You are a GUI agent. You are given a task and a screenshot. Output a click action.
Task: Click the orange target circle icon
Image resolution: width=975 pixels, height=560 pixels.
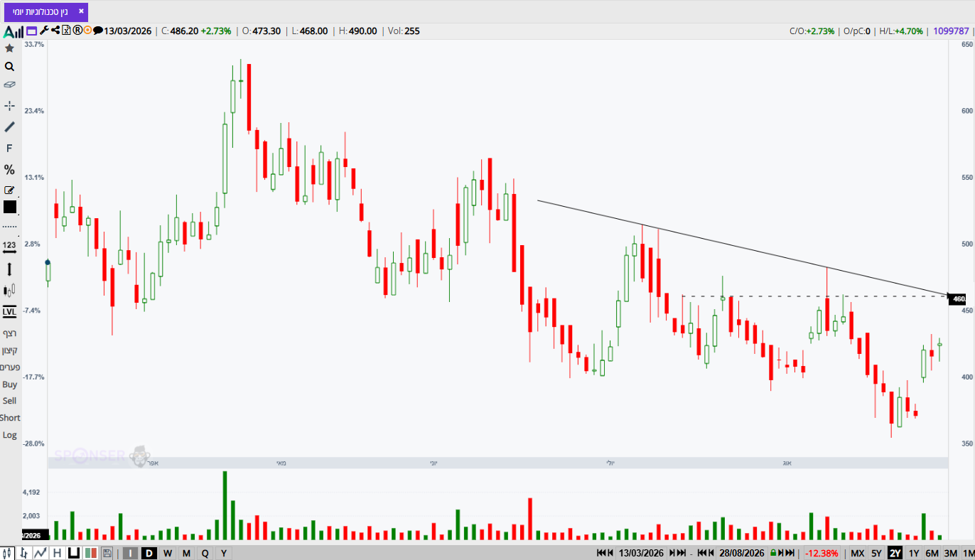tap(87, 31)
